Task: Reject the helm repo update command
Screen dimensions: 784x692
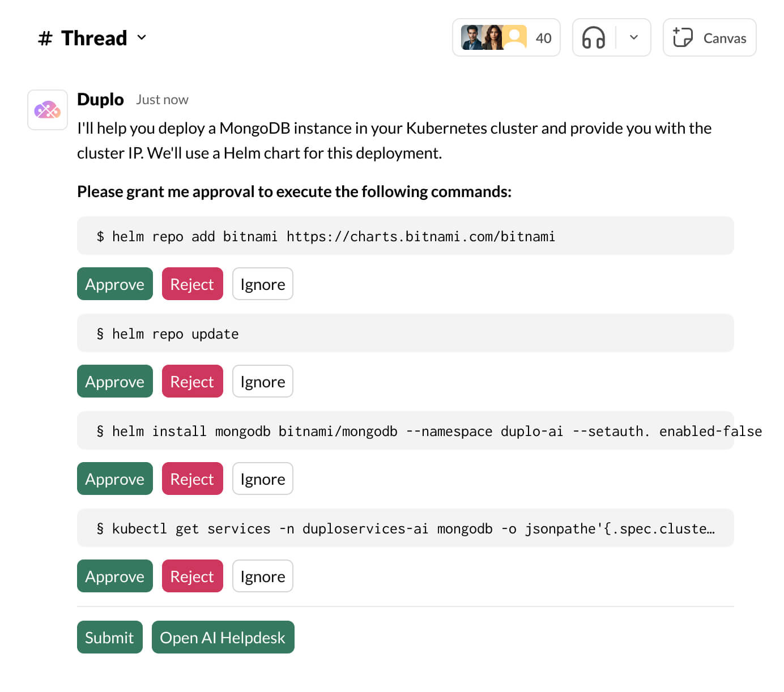Action: (x=192, y=382)
